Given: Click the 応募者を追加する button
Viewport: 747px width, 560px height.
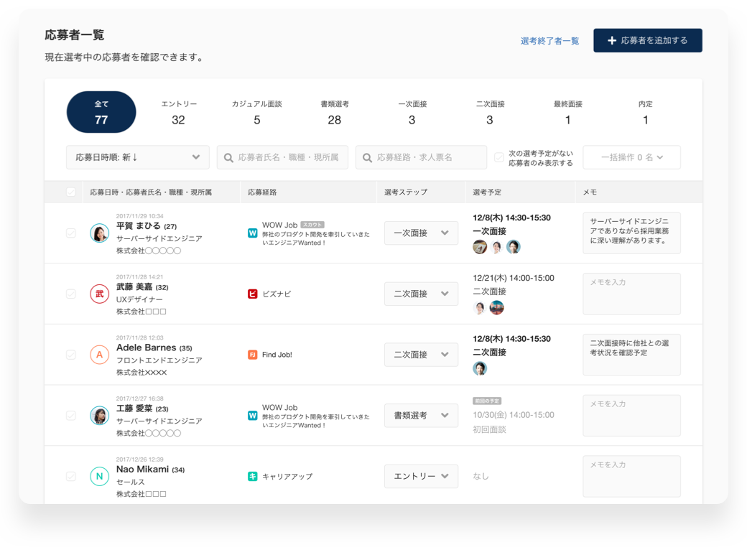Looking at the screenshot, I should point(647,40).
